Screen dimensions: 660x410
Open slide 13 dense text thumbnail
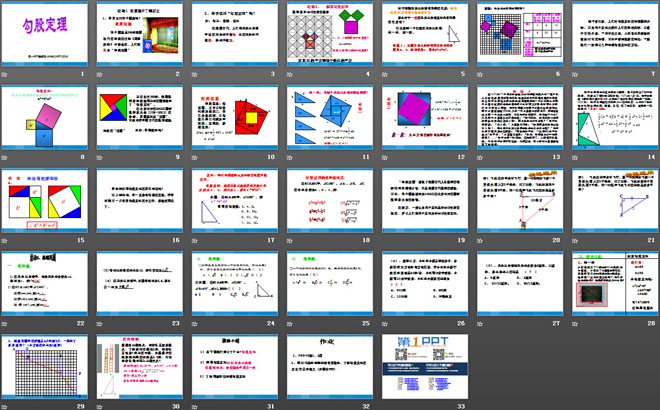point(520,117)
